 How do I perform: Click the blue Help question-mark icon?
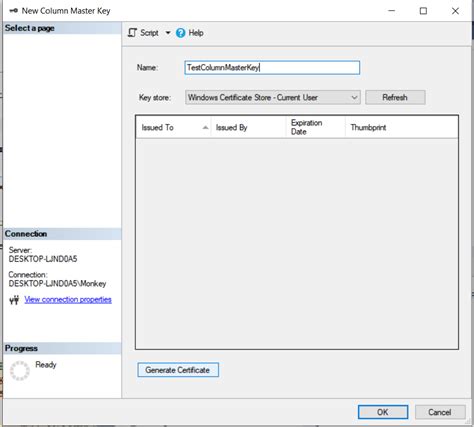click(x=180, y=33)
